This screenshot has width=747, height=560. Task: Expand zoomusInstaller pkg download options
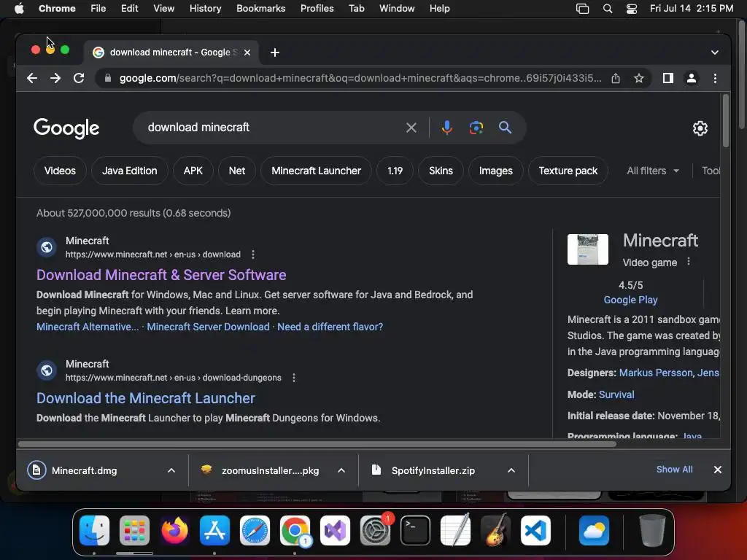tap(341, 470)
